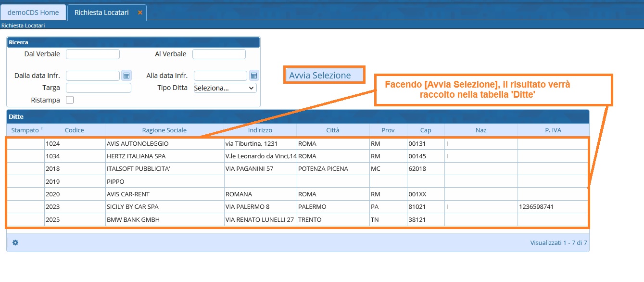Open calendar picker for Alla data Infr.
644x282 pixels.
click(x=254, y=76)
